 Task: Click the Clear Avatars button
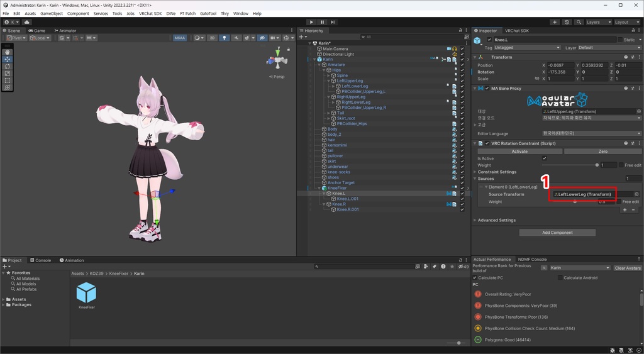627,268
